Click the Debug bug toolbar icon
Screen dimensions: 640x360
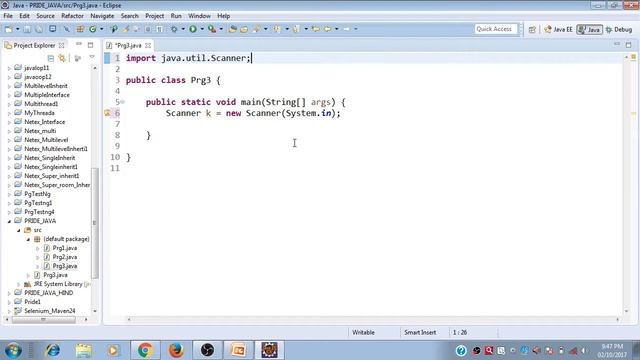174,29
